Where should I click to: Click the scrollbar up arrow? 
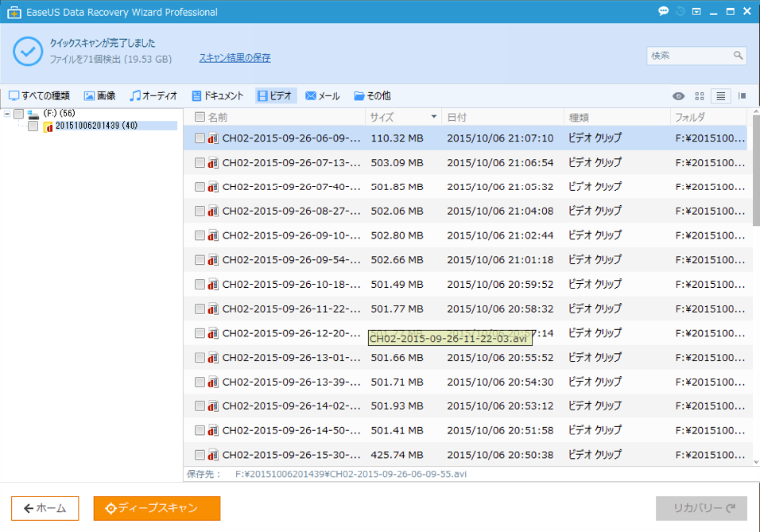[756, 112]
